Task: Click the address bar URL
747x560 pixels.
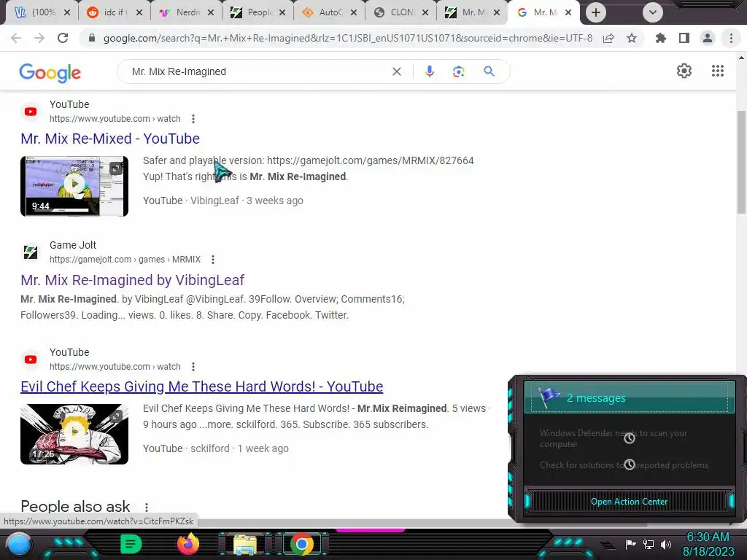Action: point(348,38)
